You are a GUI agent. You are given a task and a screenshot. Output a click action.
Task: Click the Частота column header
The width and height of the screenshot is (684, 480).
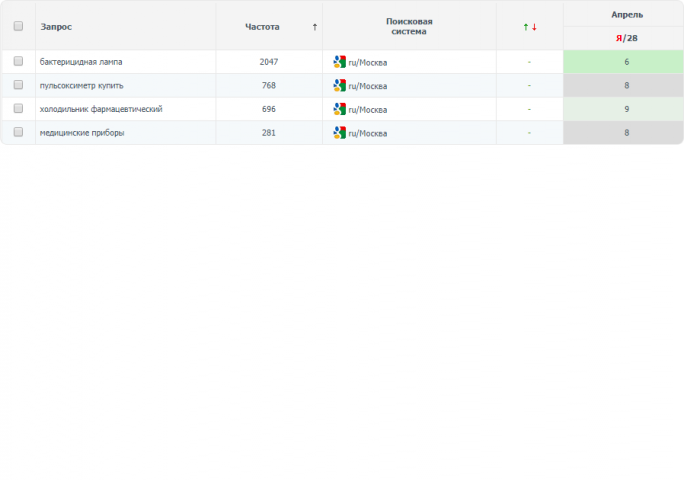pos(262,27)
